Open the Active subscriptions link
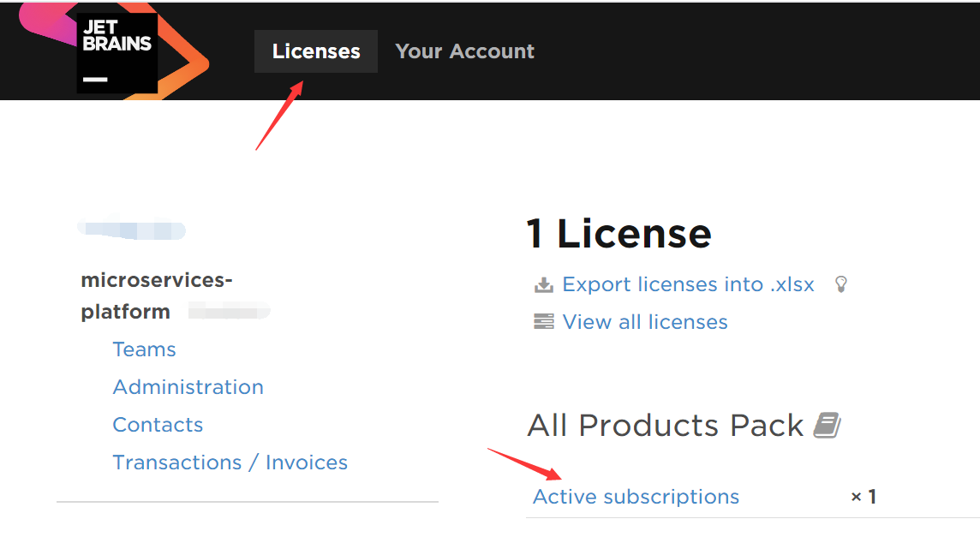This screenshot has width=980, height=537. [636, 497]
